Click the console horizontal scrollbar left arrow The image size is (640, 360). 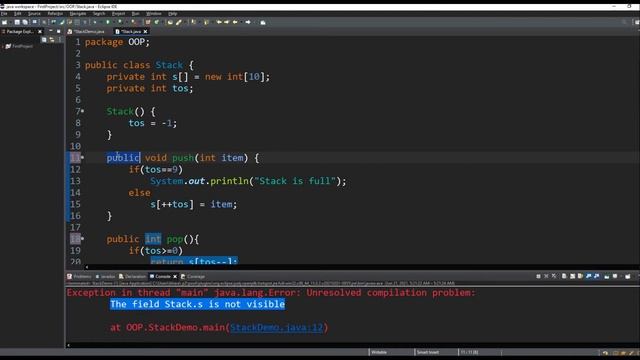tap(68, 345)
